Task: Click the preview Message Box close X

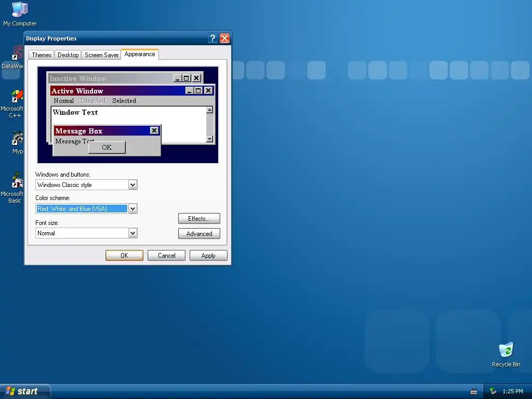Action: (154, 130)
